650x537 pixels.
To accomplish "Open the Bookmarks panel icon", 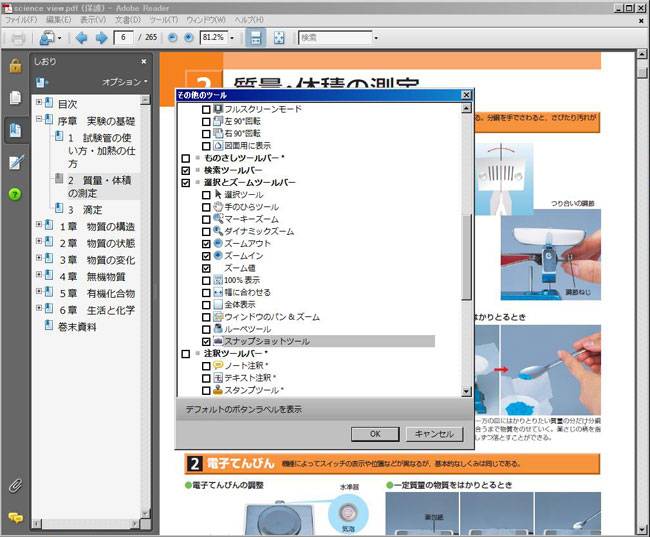I will click(x=15, y=130).
